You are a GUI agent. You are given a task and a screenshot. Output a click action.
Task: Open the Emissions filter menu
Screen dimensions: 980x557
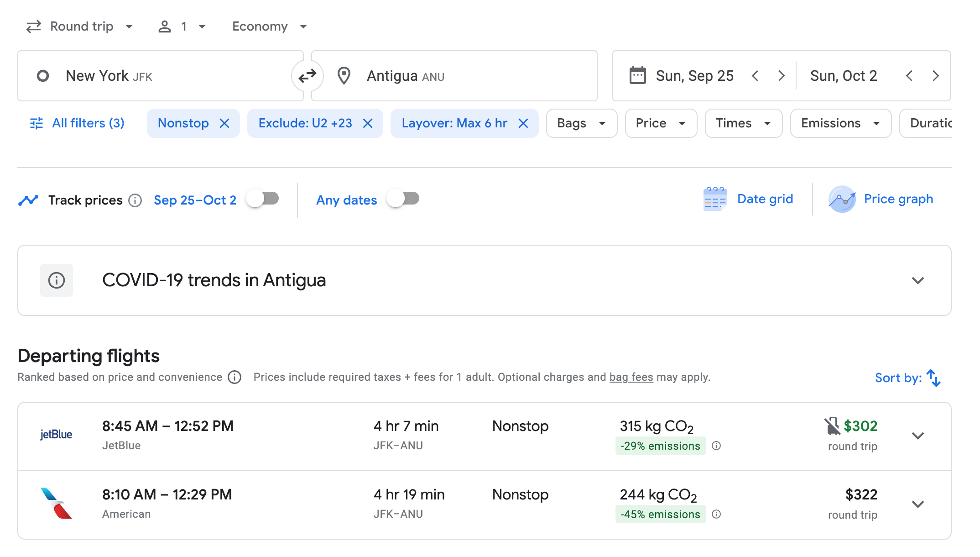(840, 123)
